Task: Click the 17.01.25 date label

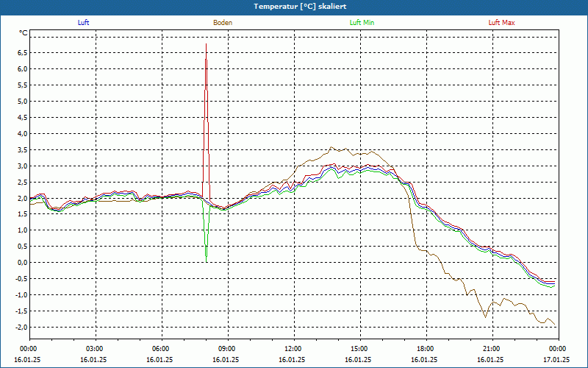Action: pos(556,359)
